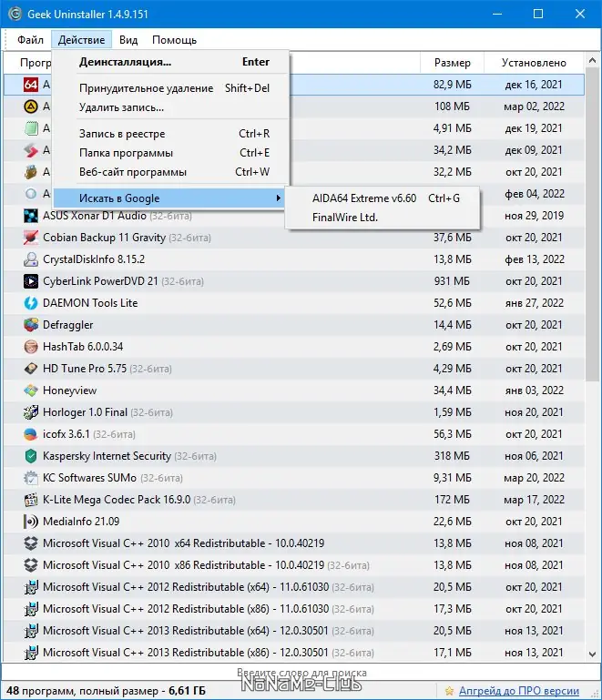Viewport: 602px width, 700px height.
Task: Click the AIDA64 red 64 icon
Action: pyautogui.click(x=31, y=85)
